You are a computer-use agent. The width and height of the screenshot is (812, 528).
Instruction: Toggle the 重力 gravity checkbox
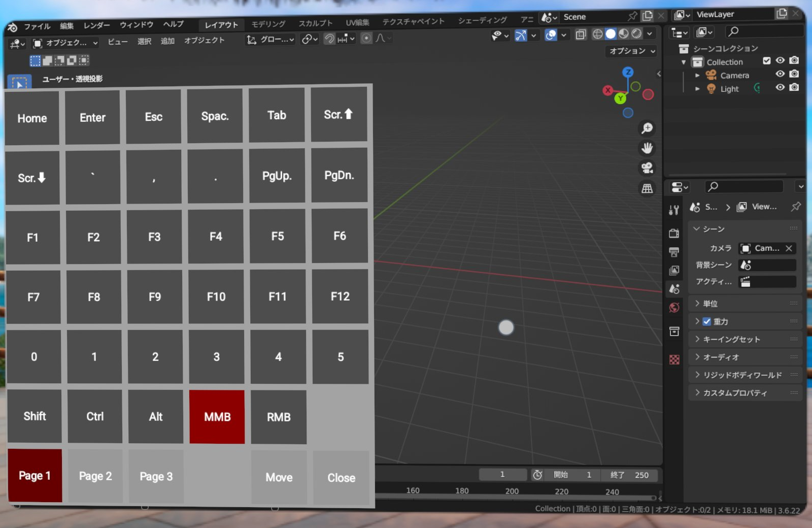[x=706, y=321]
